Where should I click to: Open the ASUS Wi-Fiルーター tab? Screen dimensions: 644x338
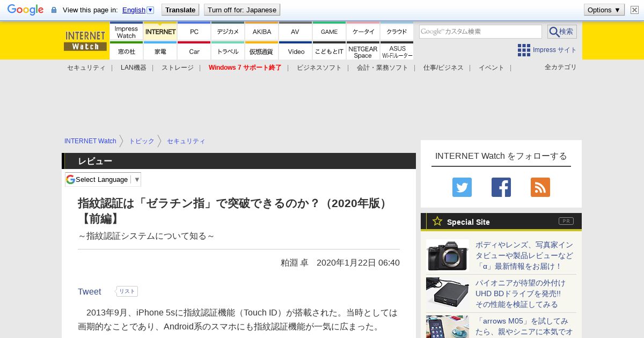click(x=397, y=51)
